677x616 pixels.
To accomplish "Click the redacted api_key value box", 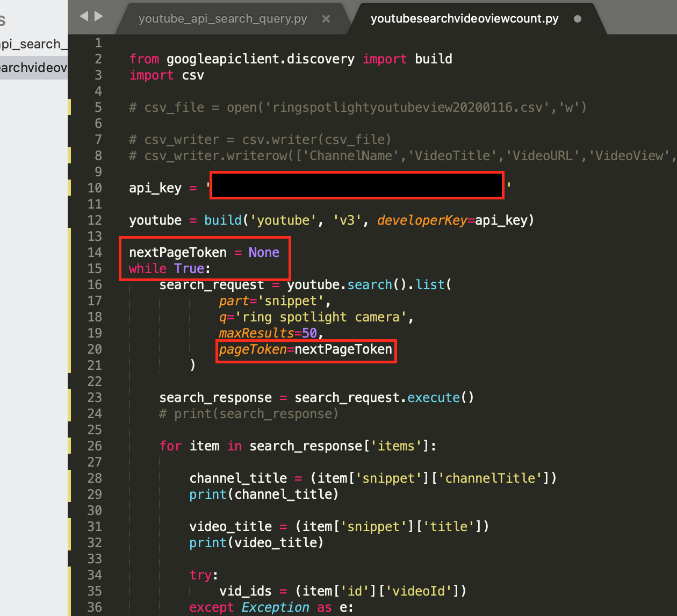I will [356, 185].
